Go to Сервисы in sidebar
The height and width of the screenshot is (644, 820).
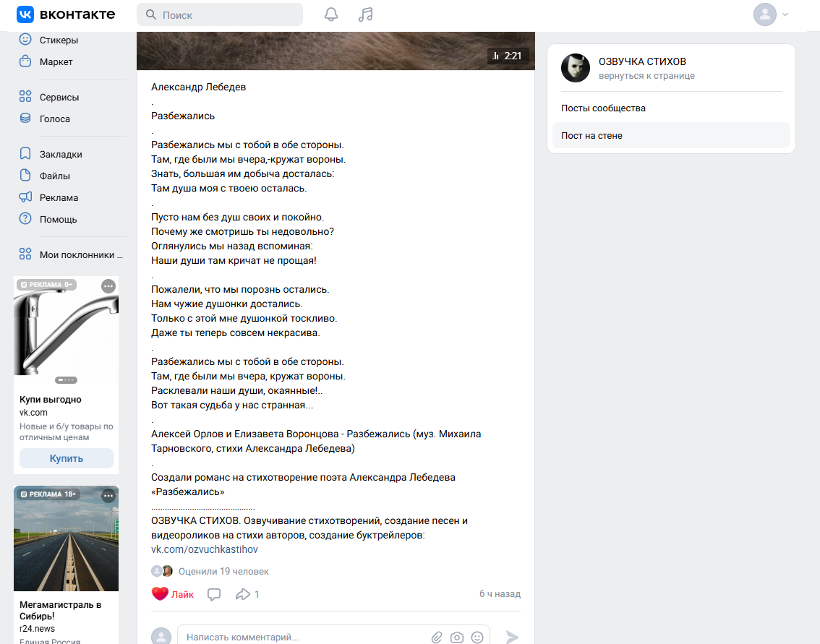[59, 97]
